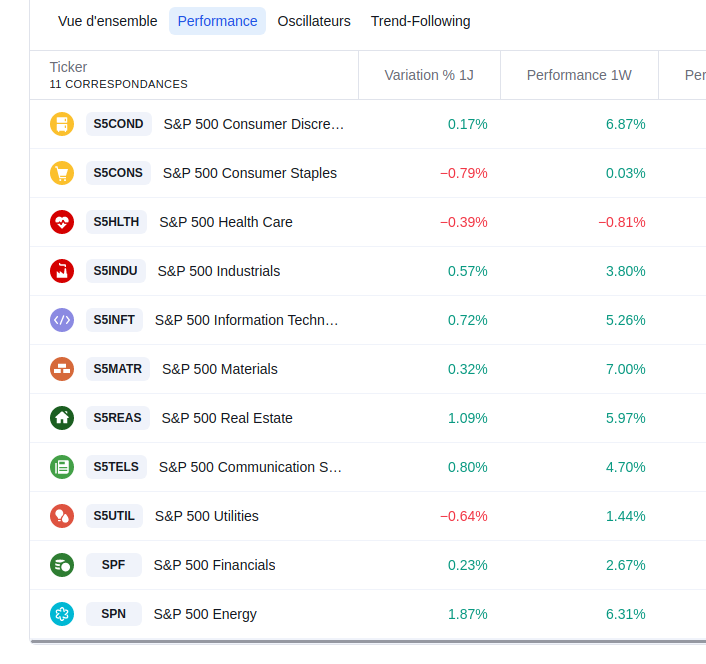The image size is (706, 664).
Task: Open the Oscillateurs tab
Action: point(314,21)
